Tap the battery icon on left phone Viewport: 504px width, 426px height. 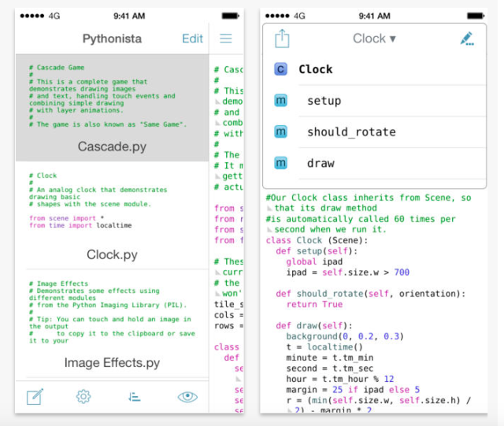[230, 16]
